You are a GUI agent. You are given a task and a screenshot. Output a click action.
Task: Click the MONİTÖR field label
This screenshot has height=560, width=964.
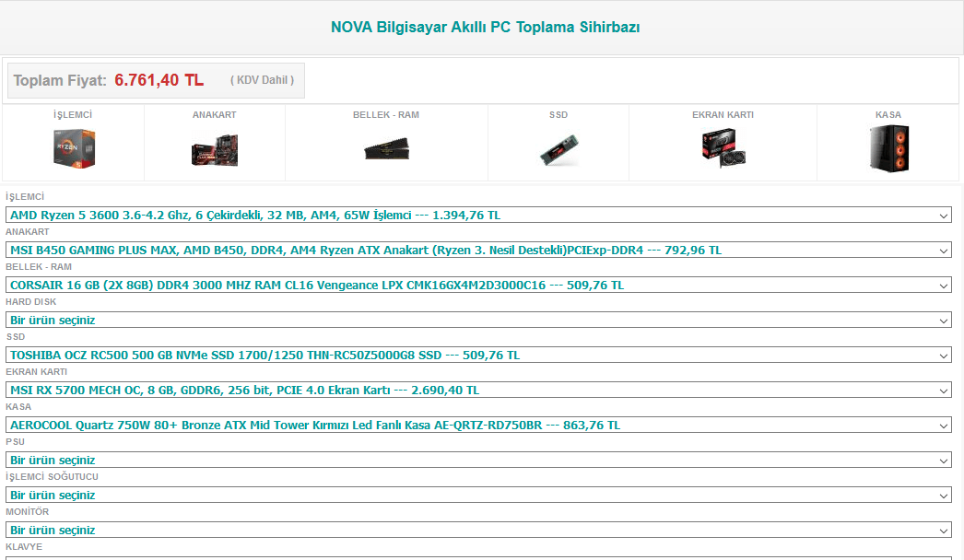point(27,512)
